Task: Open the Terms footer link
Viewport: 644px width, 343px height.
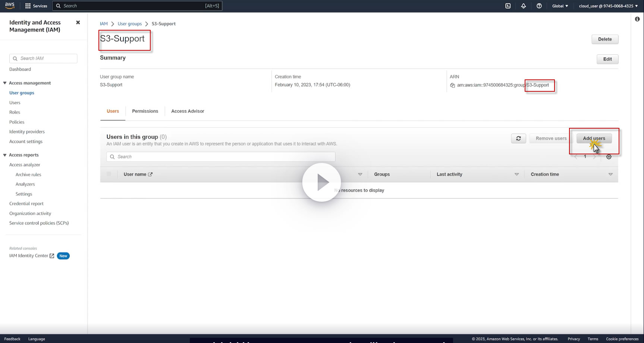Action: tap(593, 339)
